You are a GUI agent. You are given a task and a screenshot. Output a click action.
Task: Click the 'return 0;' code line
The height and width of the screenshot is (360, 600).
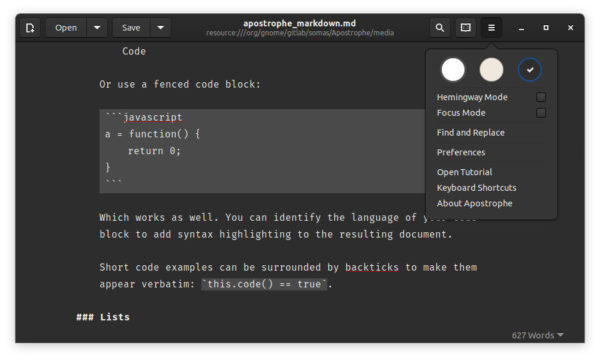pos(154,151)
